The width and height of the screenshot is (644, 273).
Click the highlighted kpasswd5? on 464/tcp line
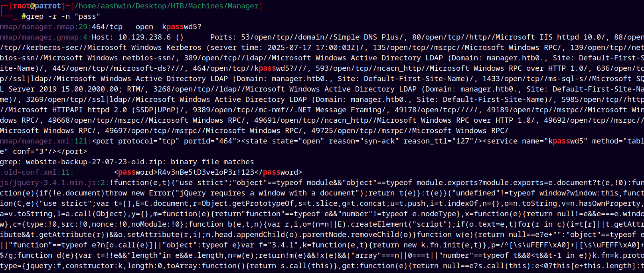[x=182, y=27]
